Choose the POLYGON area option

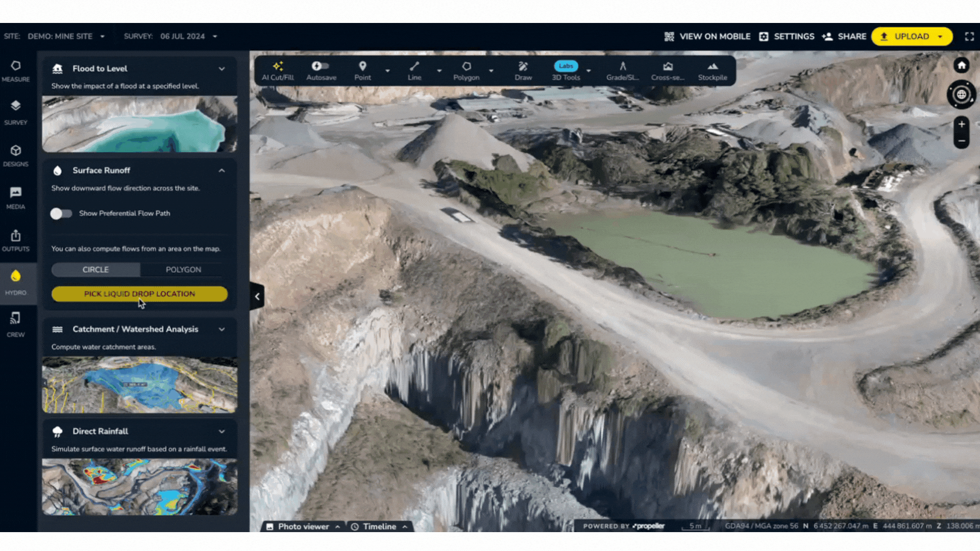click(183, 269)
